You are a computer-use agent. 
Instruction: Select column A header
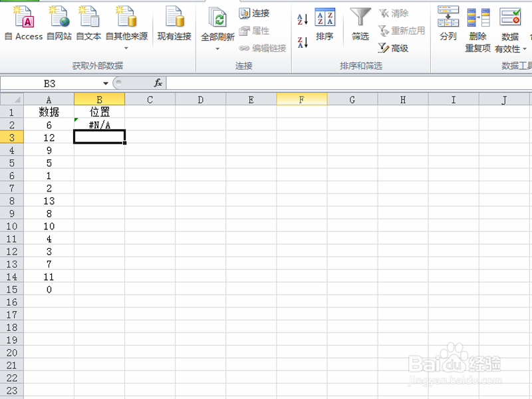(49, 100)
